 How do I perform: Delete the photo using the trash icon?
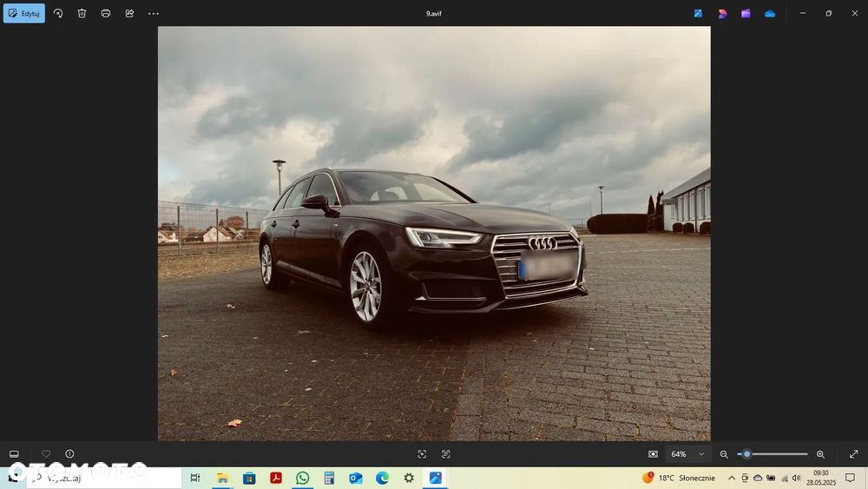(82, 13)
